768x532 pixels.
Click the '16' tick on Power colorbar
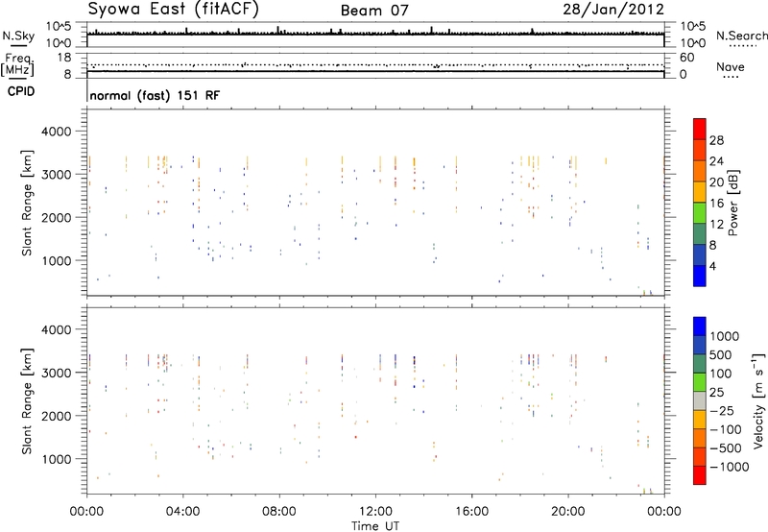[x=716, y=204]
